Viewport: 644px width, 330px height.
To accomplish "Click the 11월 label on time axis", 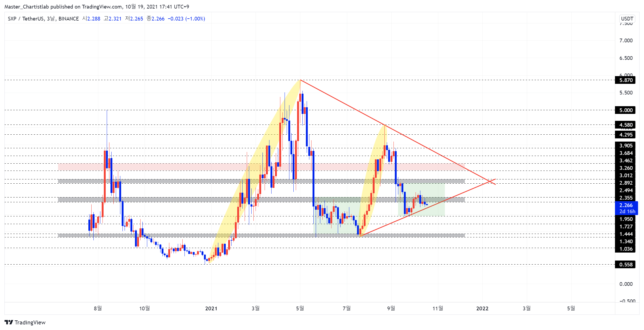I will coord(438,308).
